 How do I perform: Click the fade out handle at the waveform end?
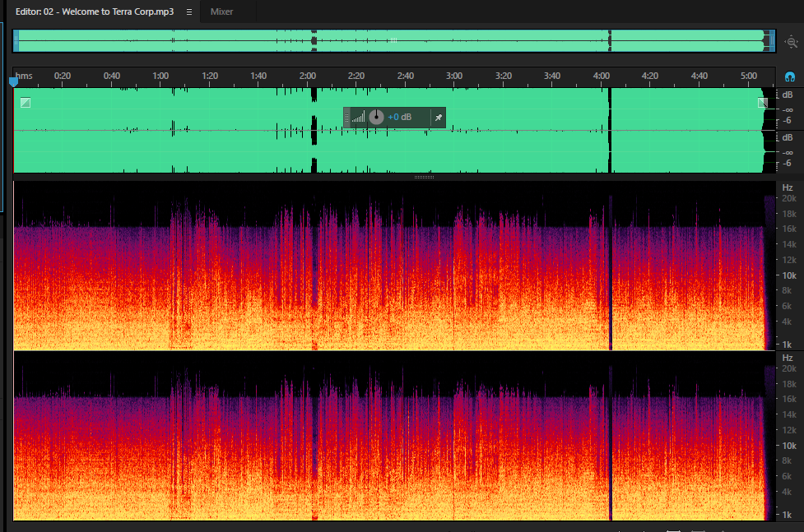763,103
